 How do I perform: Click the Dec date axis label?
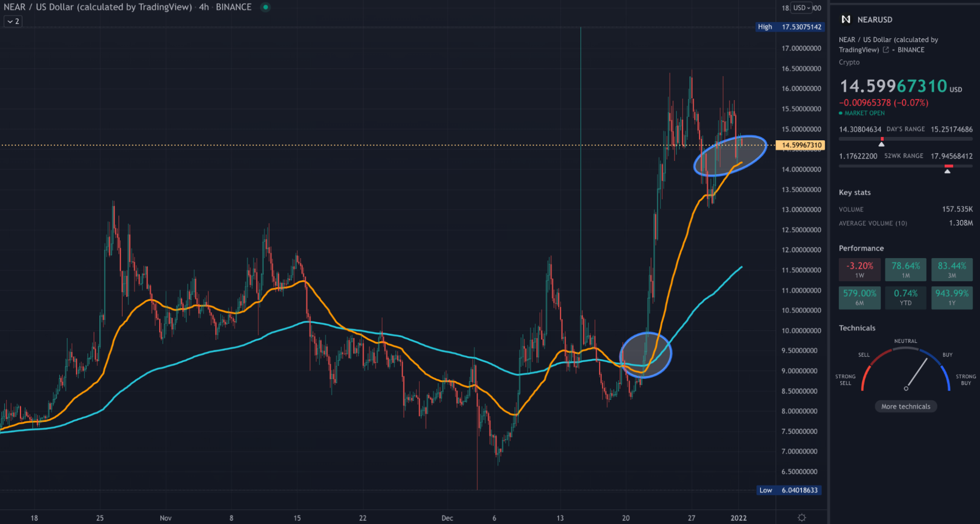(x=447, y=518)
